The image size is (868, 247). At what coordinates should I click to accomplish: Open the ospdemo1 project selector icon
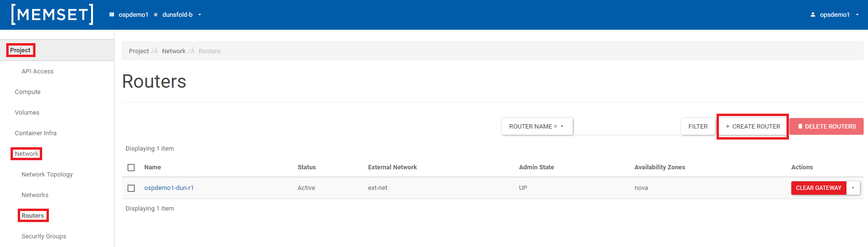(x=112, y=15)
